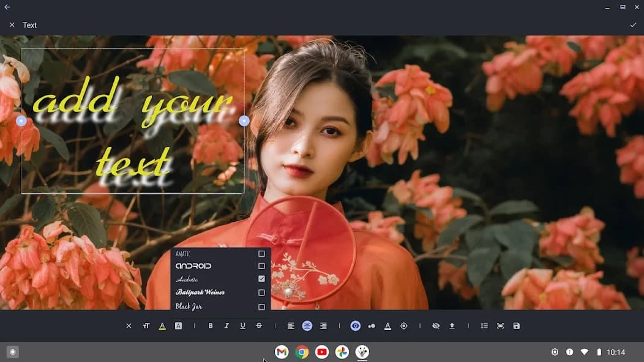Toggle underline on the text
The height and width of the screenshot is (362, 644).
(241, 325)
